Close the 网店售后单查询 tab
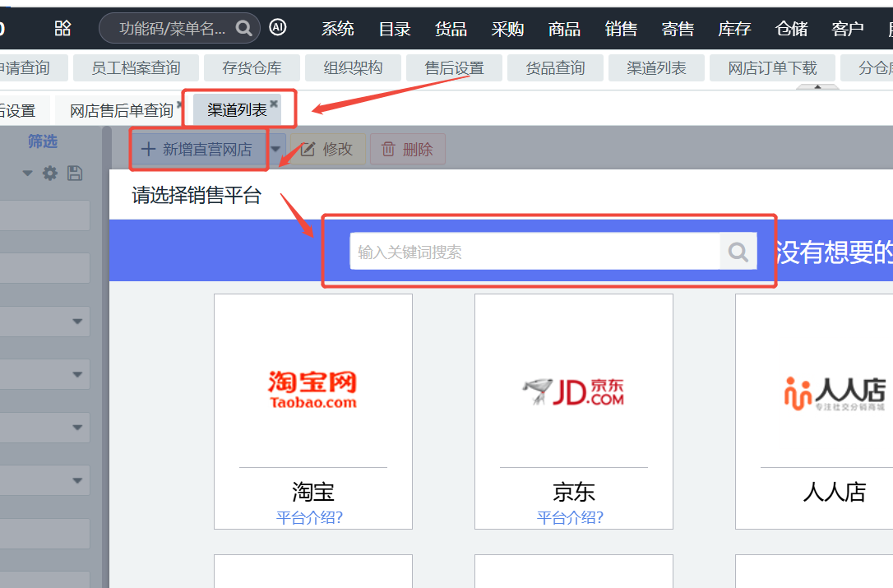893x588 pixels. [x=179, y=104]
